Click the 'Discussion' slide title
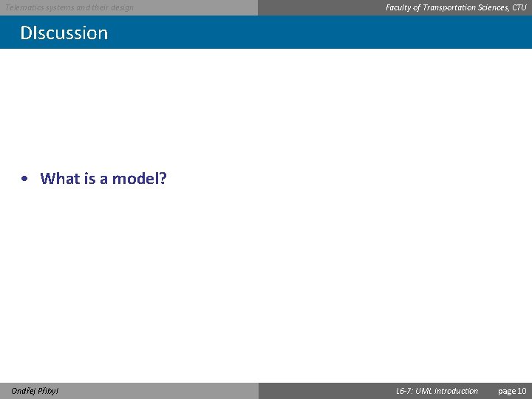532x399 pixels. [x=64, y=33]
